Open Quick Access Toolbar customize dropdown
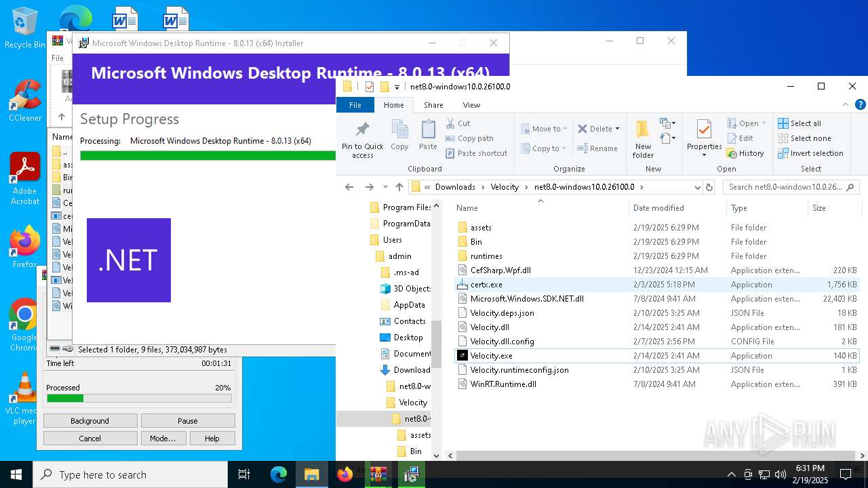The height and width of the screenshot is (488, 868). click(x=397, y=87)
